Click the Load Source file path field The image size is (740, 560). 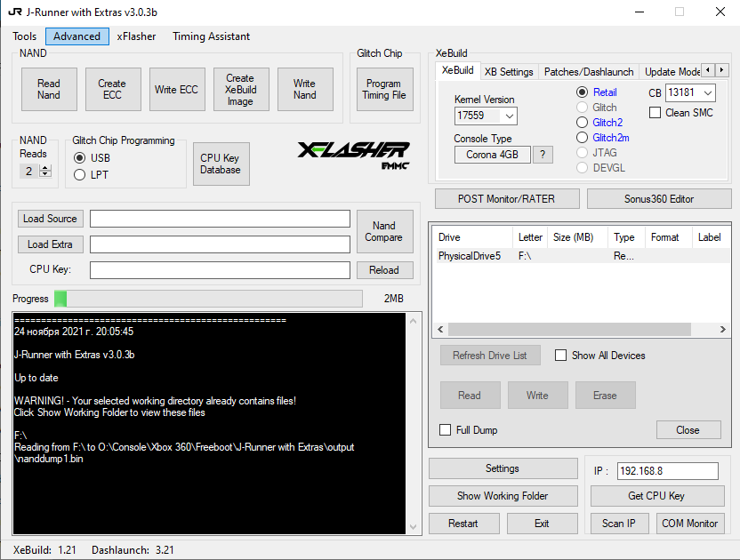click(x=220, y=219)
